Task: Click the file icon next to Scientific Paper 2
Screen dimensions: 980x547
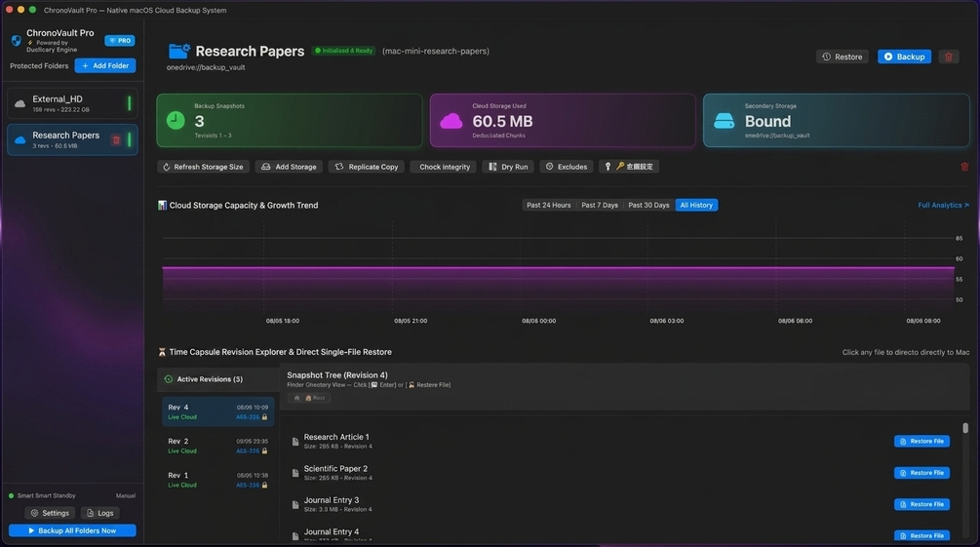Action: click(x=295, y=473)
